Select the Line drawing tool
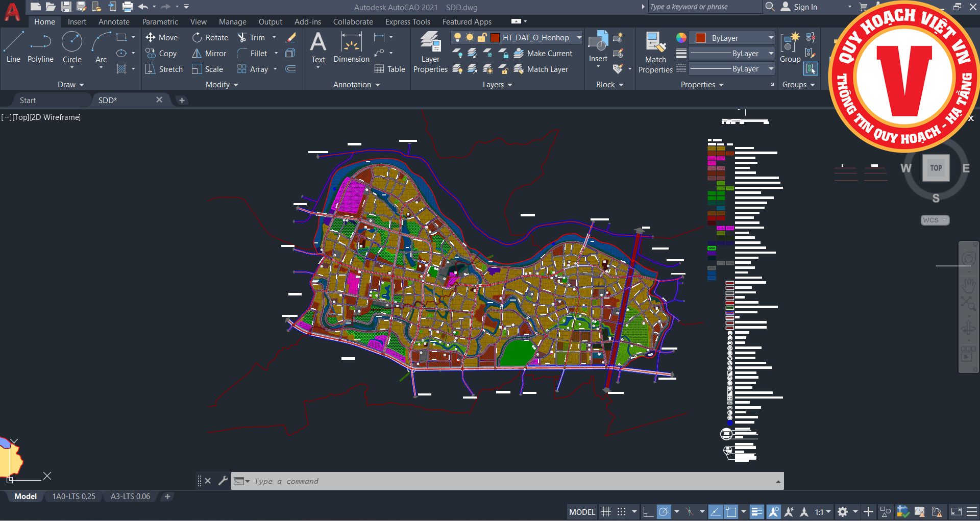980x521 pixels. coord(13,47)
